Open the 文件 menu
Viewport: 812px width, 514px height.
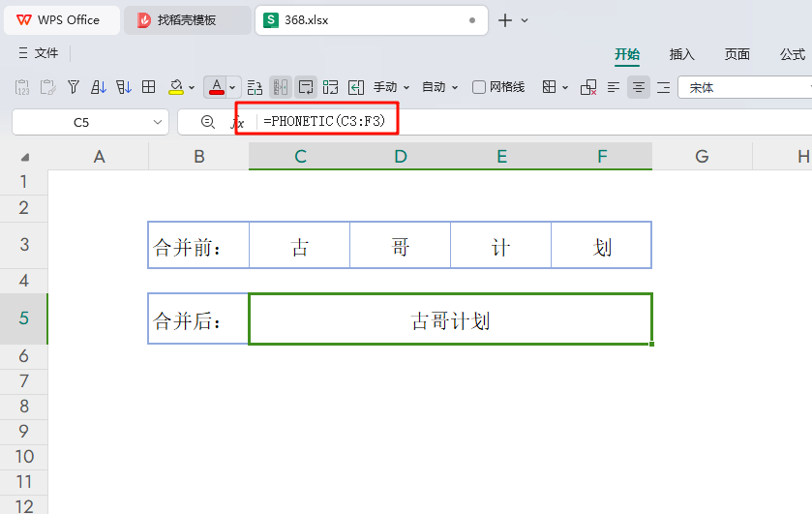(46, 53)
